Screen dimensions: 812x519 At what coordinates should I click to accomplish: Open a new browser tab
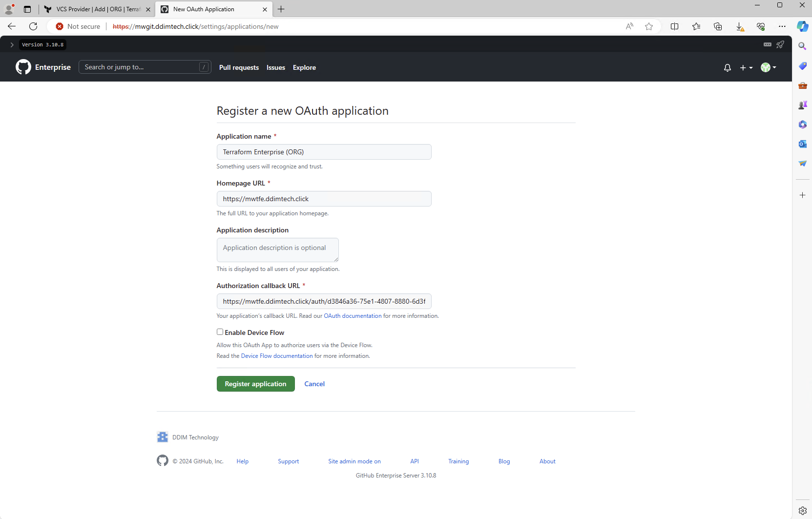pyautogui.click(x=281, y=9)
